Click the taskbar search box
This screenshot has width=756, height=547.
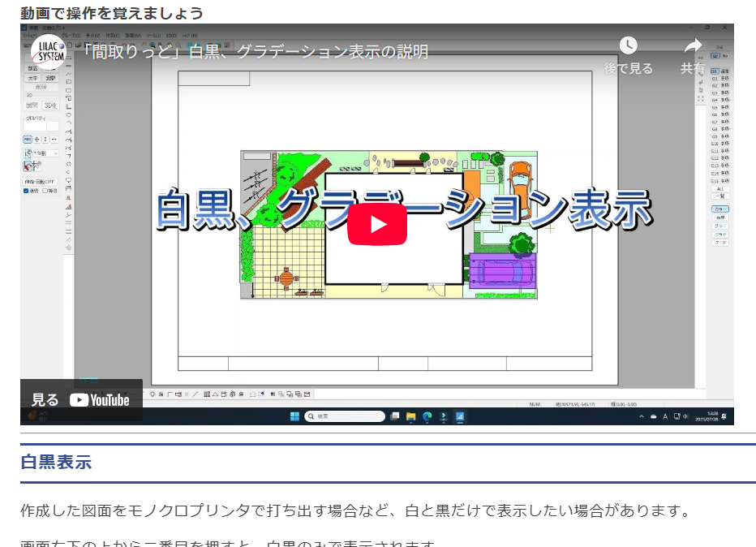click(345, 416)
